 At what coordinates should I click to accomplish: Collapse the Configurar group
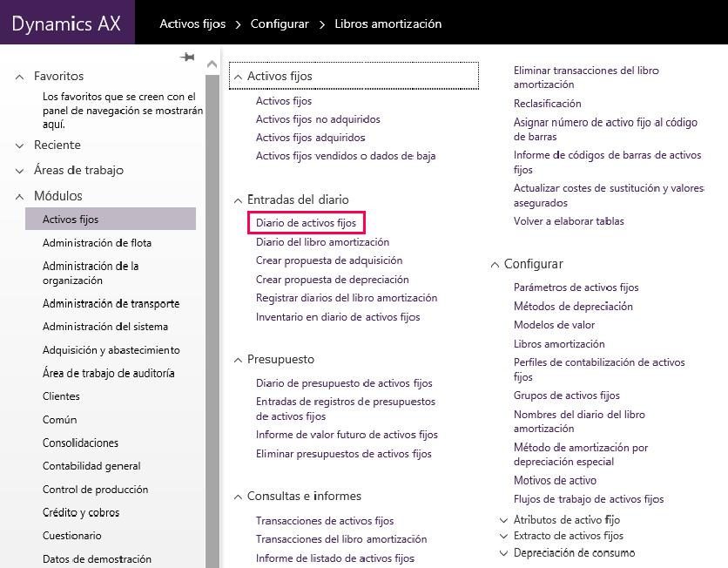tap(495, 264)
